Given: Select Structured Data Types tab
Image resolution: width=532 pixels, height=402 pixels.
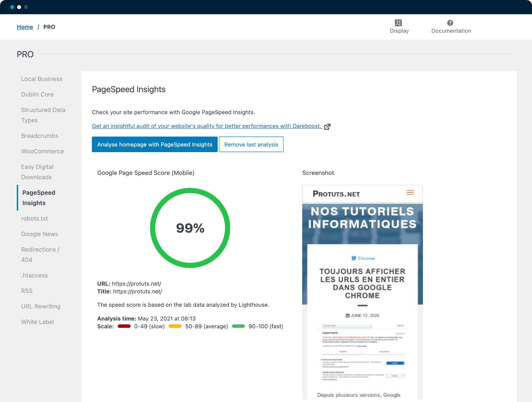Looking at the screenshot, I should (43, 115).
